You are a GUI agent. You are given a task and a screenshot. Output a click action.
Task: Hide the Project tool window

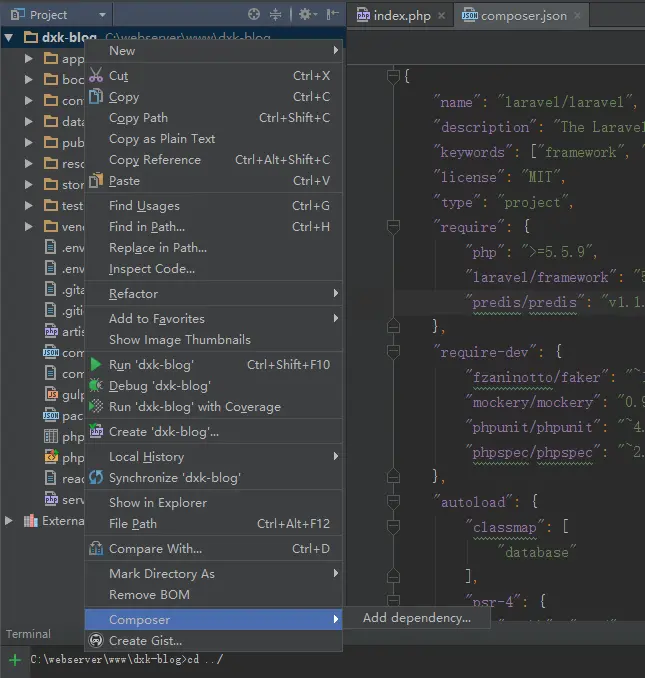[x=331, y=15]
